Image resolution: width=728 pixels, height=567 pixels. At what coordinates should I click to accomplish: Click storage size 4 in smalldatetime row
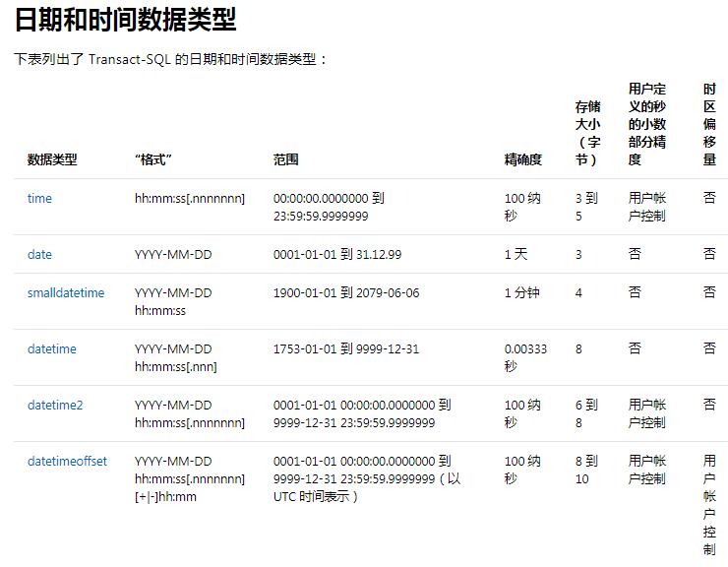[x=578, y=292]
